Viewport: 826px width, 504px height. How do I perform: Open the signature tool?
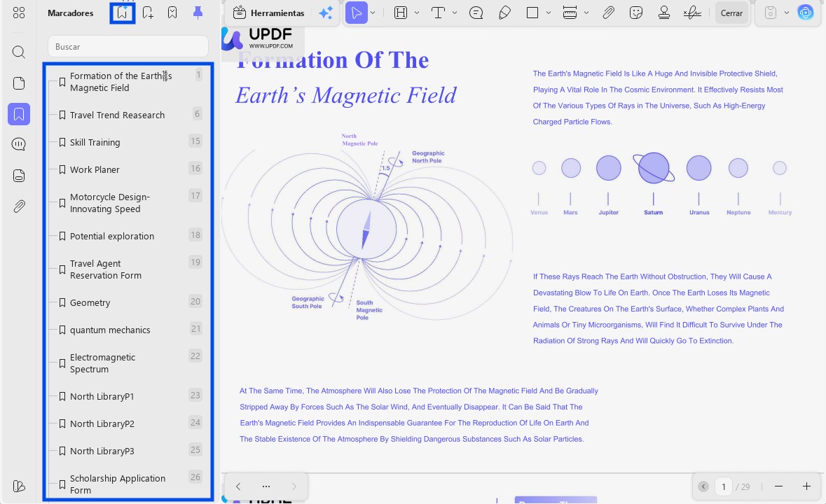[692, 13]
